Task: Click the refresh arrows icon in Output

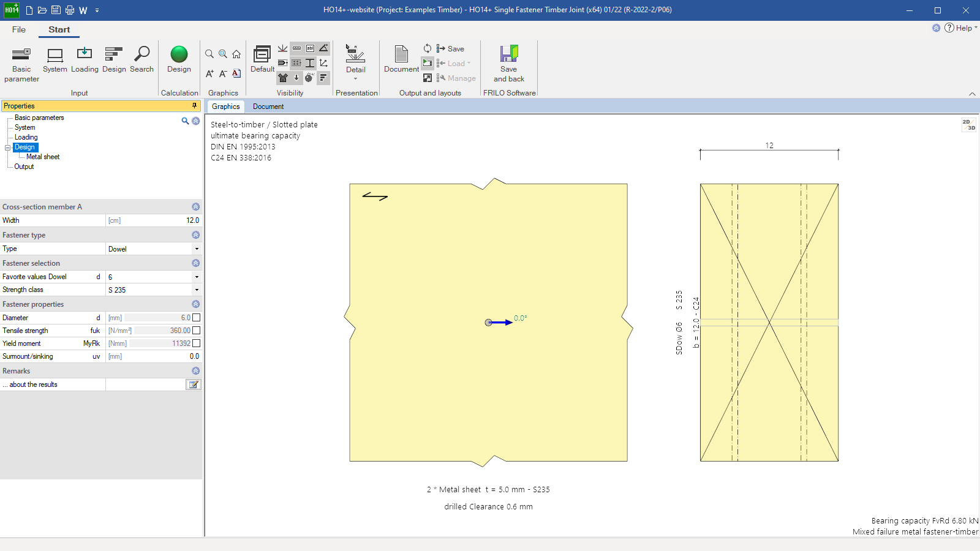Action: point(428,48)
